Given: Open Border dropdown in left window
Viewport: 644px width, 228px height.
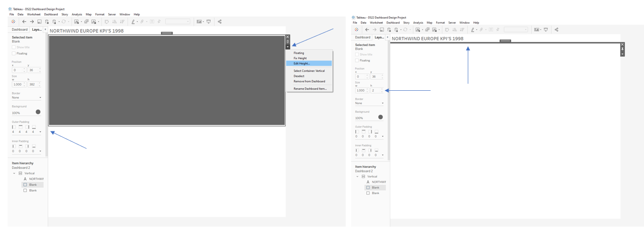Looking at the screenshot, I should tap(27, 98).
